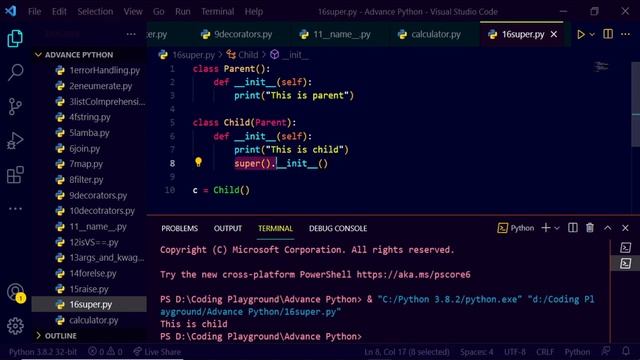The image size is (640, 360).
Task: Show errors and warnings count in status bar
Action: coord(105,352)
